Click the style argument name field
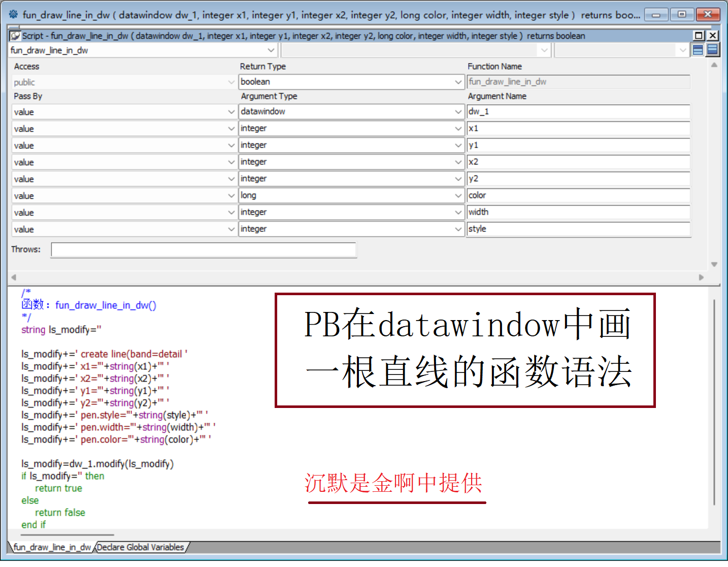Image resolution: width=728 pixels, height=567 pixels. [x=578, y=229]
